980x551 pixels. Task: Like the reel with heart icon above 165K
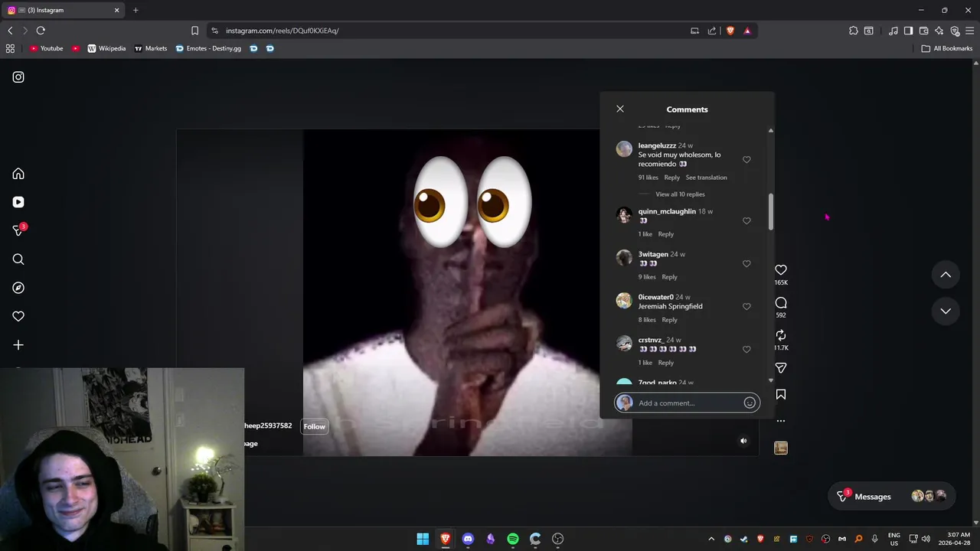[x=781, y=270]
